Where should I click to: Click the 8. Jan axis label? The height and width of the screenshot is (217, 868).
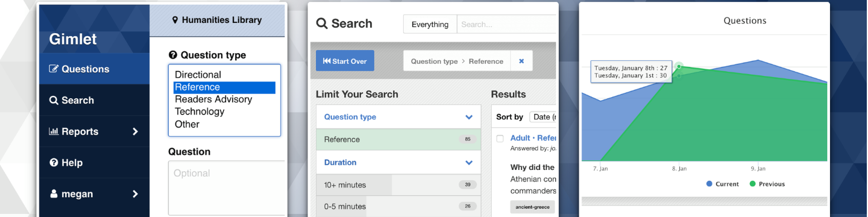click(679, 169)
